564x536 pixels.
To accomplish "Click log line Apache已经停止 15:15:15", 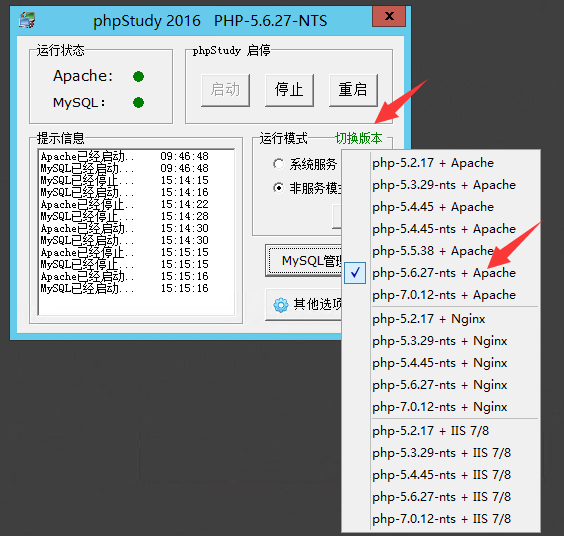I will pos(124,252).
